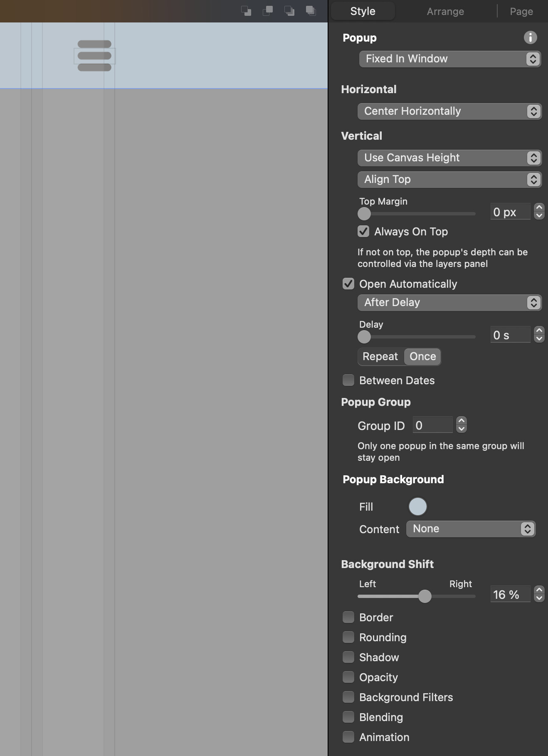Screen dimensions: 548x756
Task: Select the Repeat option
Action: click(x=380, y=356)
